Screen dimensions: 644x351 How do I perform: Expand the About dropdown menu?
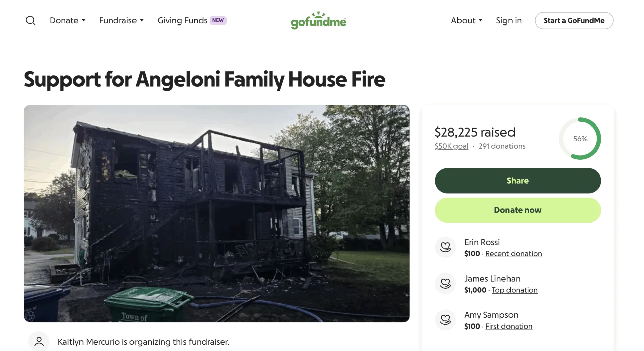pos(467,20)
